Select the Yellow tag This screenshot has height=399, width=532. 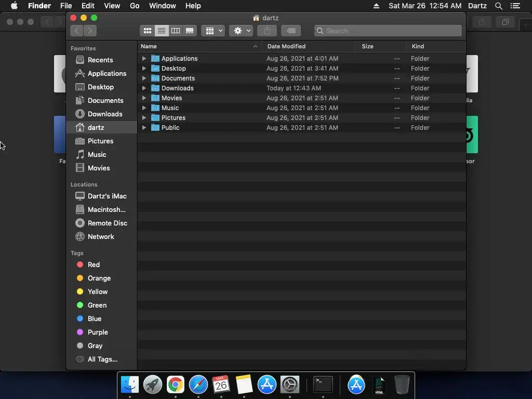click(101, 292)
